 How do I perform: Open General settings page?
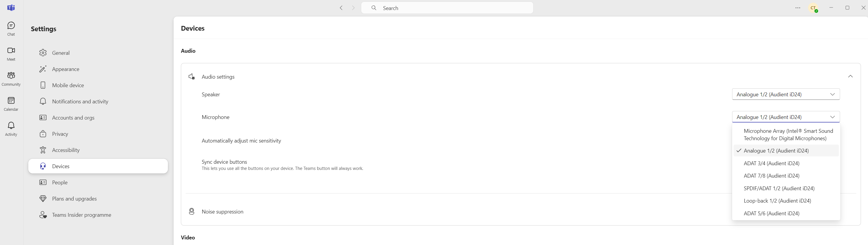click(98, 53)
